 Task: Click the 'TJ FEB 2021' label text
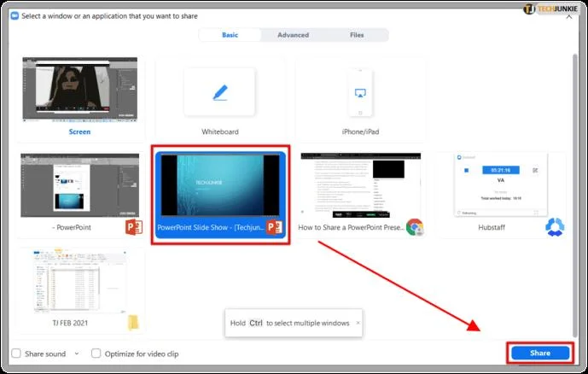click(70, 323)
